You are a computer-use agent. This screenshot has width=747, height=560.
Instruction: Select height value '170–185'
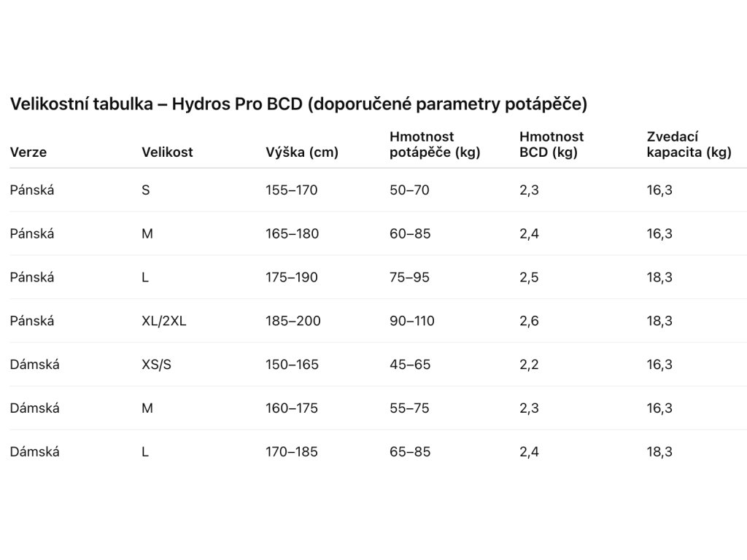click(292, 452)
